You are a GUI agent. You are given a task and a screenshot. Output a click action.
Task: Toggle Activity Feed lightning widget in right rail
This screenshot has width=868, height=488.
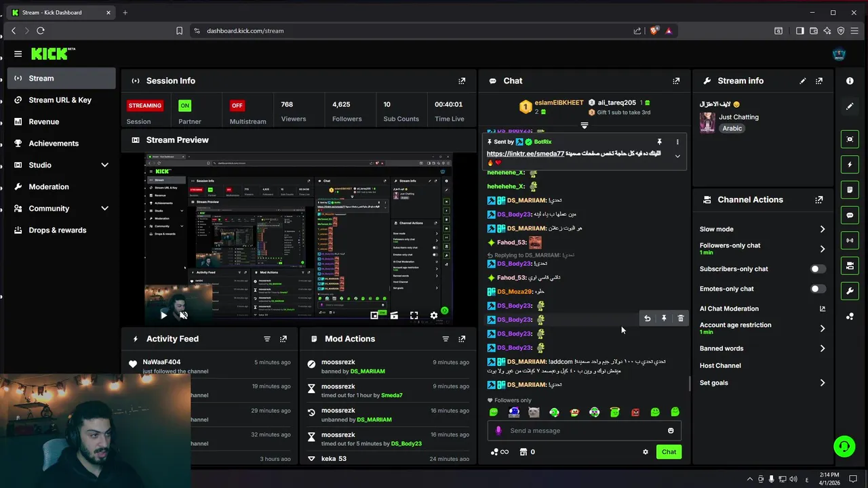pyautogui.click(x=850, y=165)
